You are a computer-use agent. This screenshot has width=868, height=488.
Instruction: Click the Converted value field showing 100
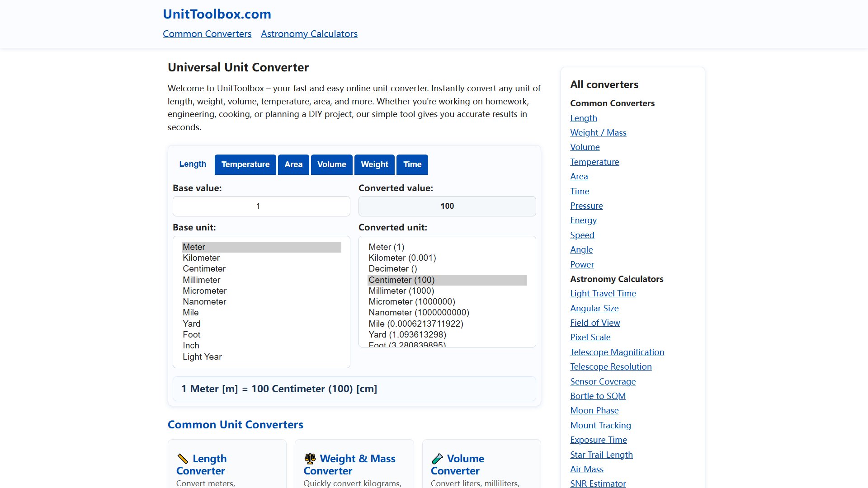click(x=447, y=206)
